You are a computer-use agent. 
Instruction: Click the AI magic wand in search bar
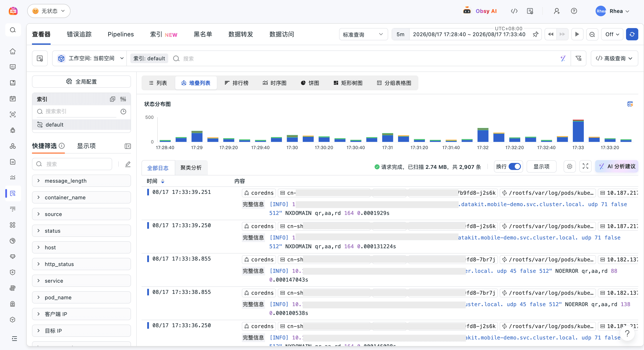563,58
